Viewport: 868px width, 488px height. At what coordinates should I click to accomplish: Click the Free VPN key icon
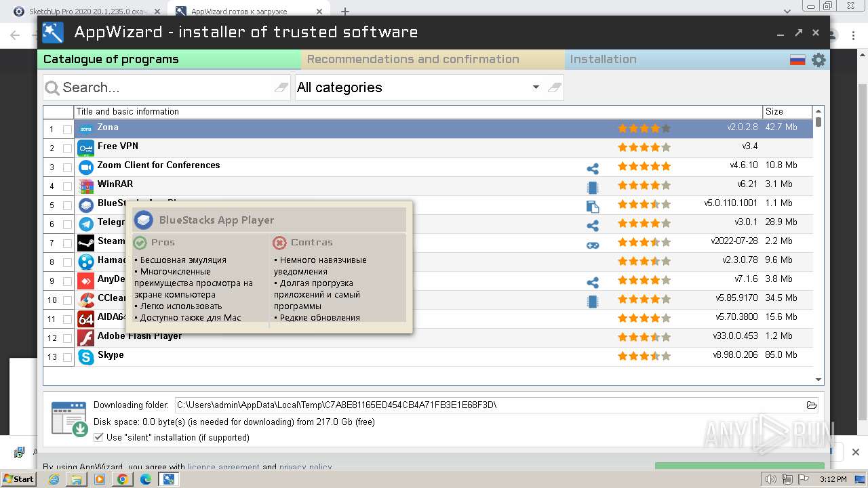(85, 148)
